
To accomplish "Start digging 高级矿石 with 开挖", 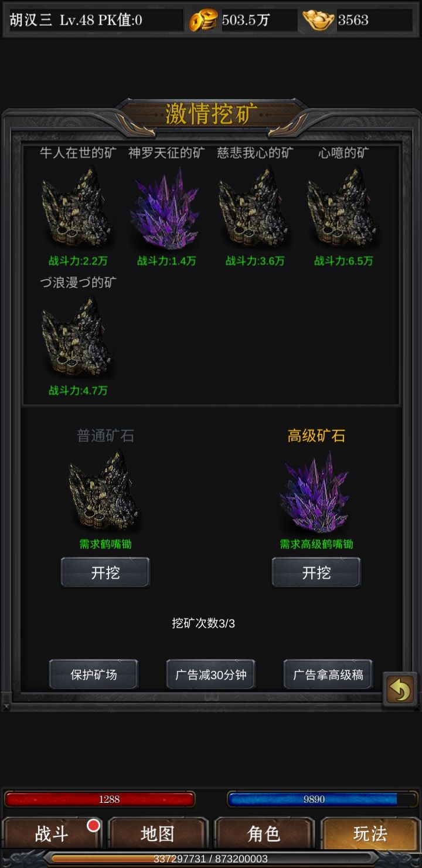I will tap(316, 572).
